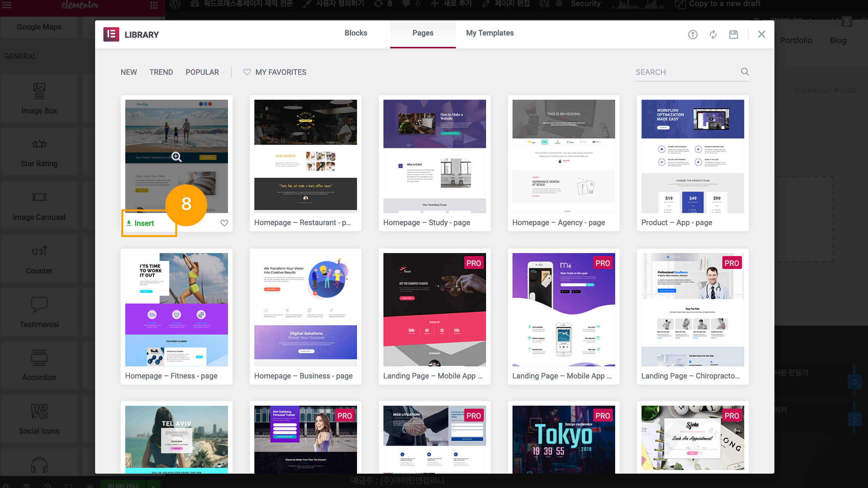Show My Favorites templates filter
Image resolution: width=868 pixels, height=488 pixels.
click(x=275, y=72)
